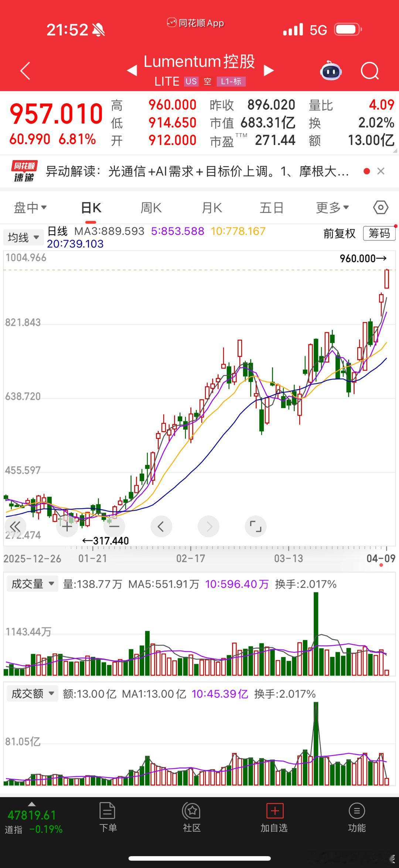Screen dimensions: 399x868
Task: Switch to 月K monthly tab
Action: coord(212,208)
